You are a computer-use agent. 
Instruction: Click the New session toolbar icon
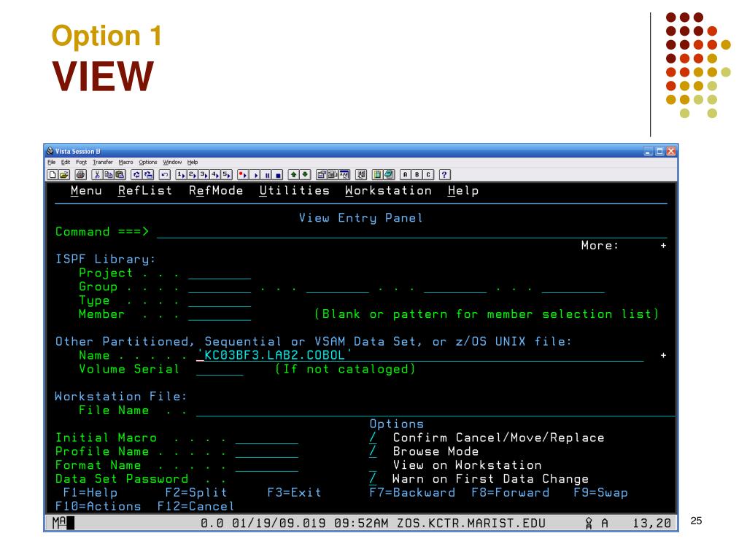(53, 175)
